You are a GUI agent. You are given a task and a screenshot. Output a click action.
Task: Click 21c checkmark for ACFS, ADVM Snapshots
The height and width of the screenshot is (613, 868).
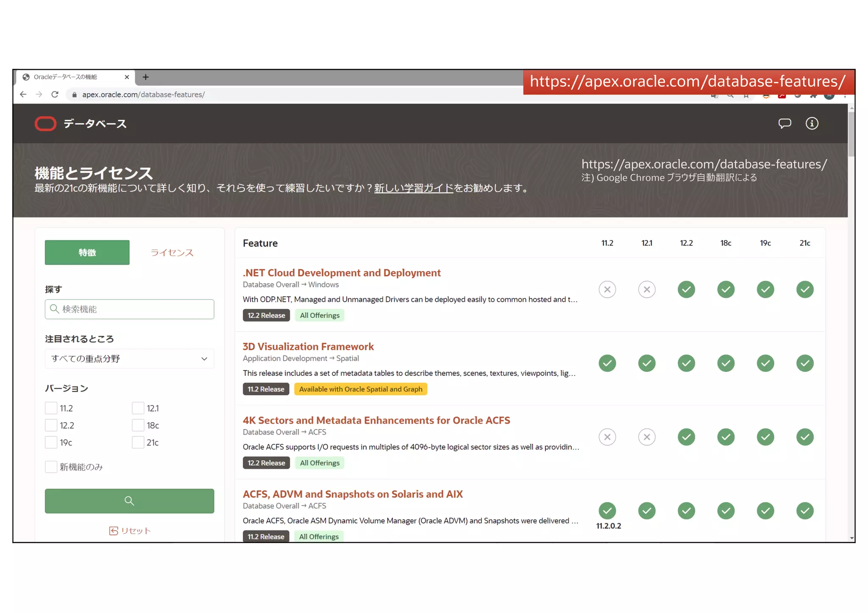pos(805,510)
